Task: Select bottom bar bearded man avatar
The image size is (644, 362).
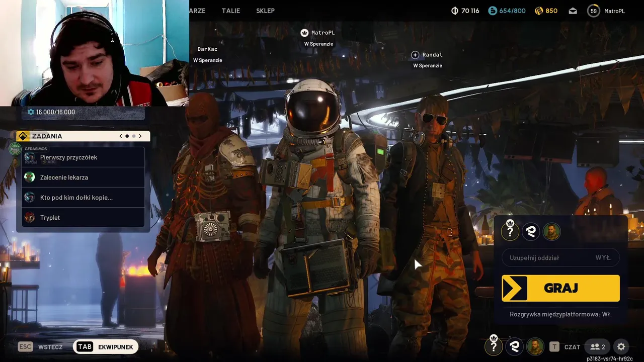Action: coord(535,346)
